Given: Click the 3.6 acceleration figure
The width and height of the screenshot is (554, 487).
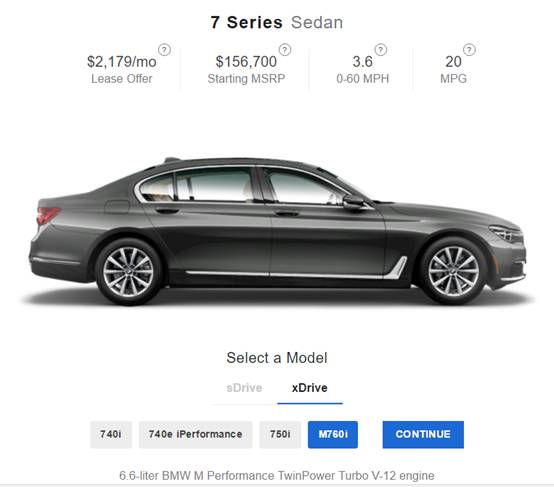Looking at the screenshot, I should (363, 62).
